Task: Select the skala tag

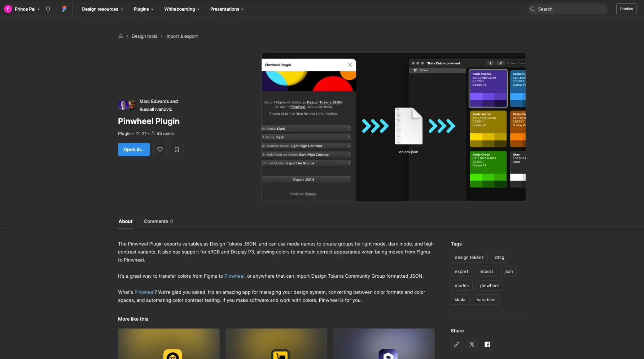Action: pos(460,299)
